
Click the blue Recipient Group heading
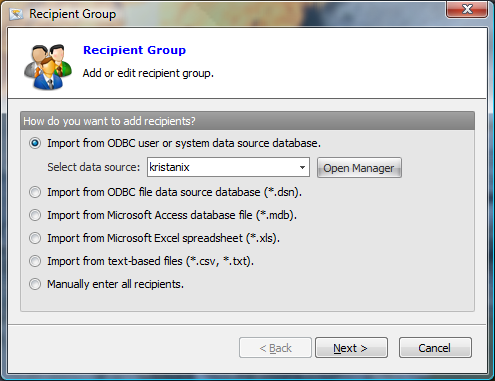click(x=134, y=50)
